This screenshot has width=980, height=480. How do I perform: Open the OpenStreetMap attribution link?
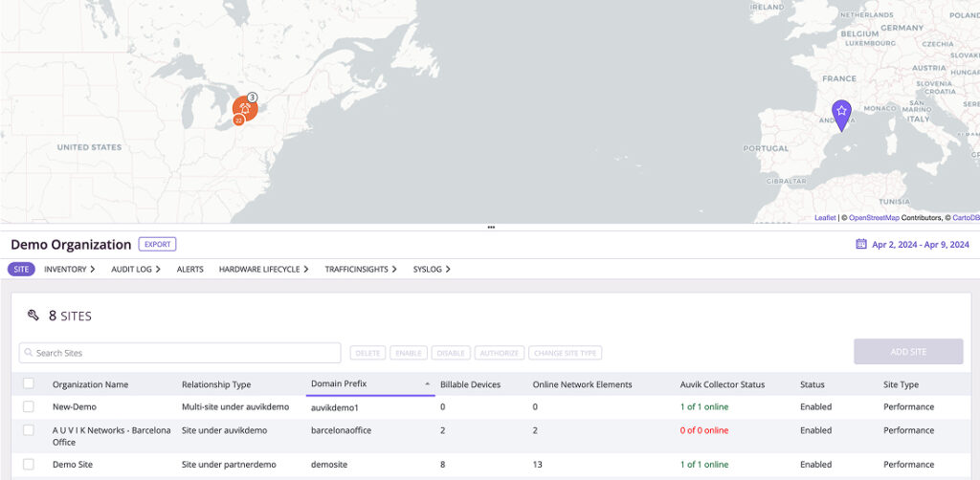click(x=874, y=218)
